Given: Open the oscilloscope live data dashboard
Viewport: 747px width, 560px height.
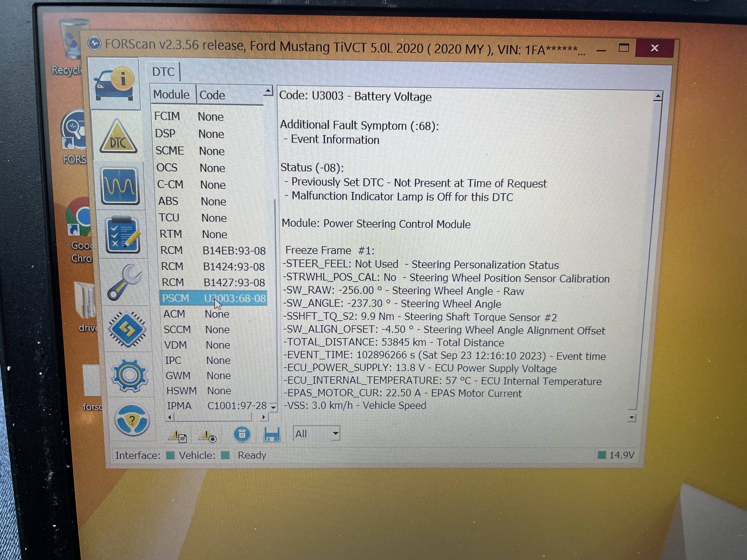Looking at the screenshot, I should [x=120, y=186].
